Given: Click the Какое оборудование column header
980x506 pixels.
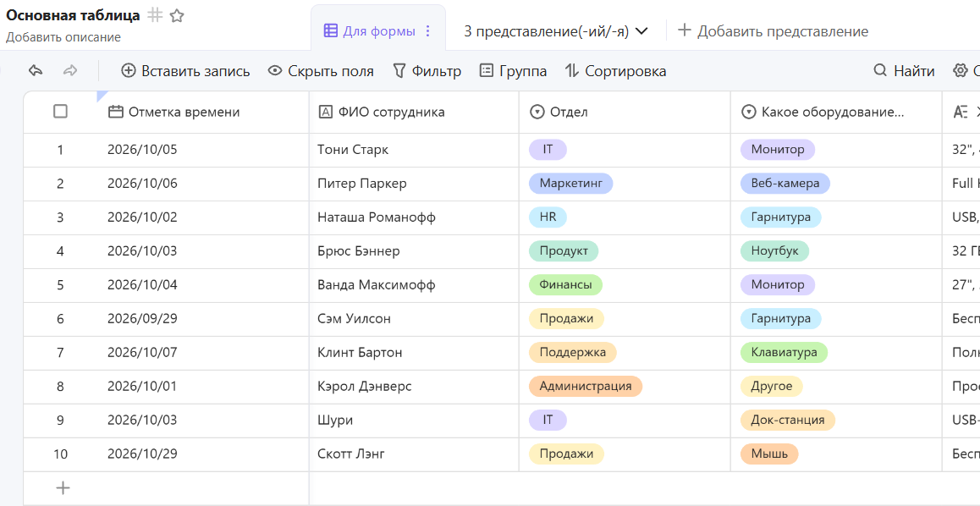Looking at the screenshot, I should pos(836,112).
